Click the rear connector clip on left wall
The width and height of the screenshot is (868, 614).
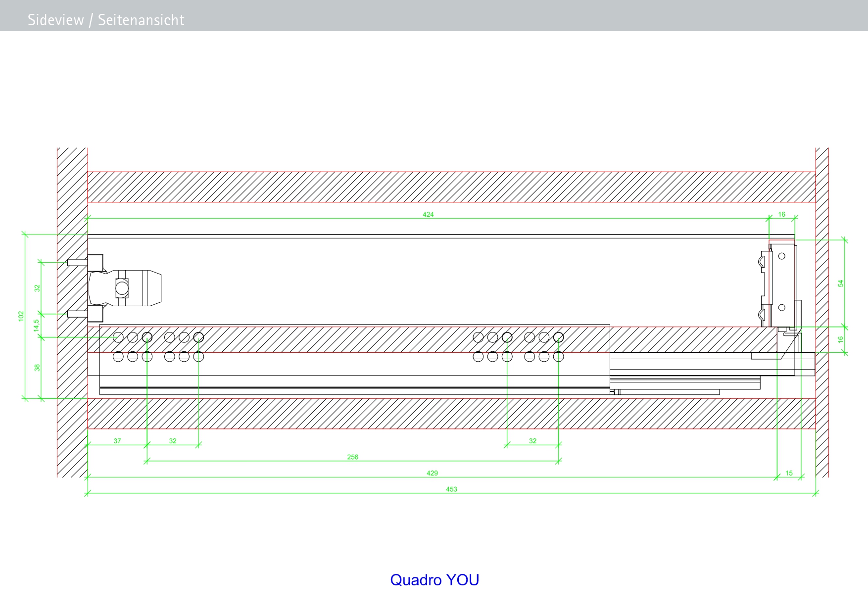coord(125,288)
